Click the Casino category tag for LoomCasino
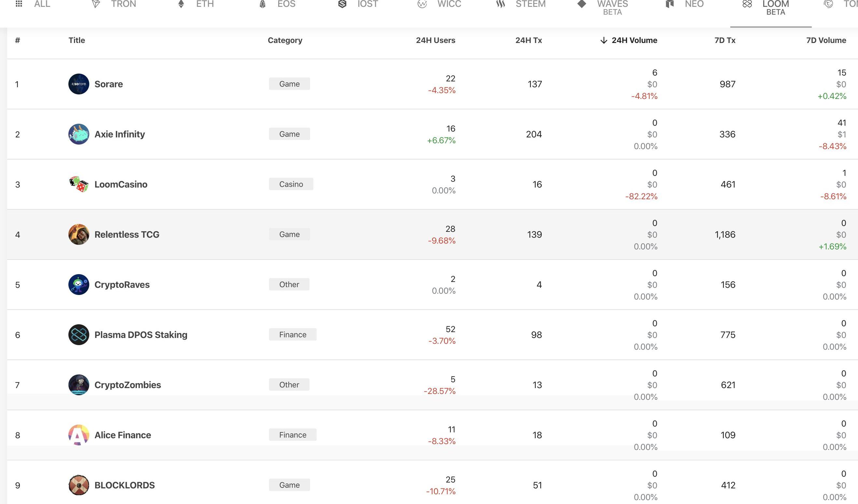858x504 pixels. coord(291,184)
